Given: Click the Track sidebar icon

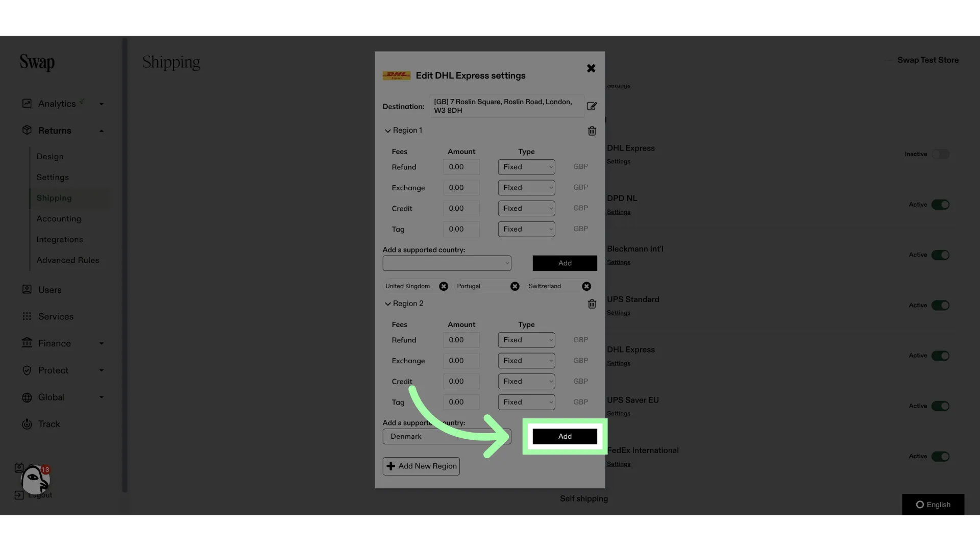Looking at the screenshot, I should coord(27,424).
